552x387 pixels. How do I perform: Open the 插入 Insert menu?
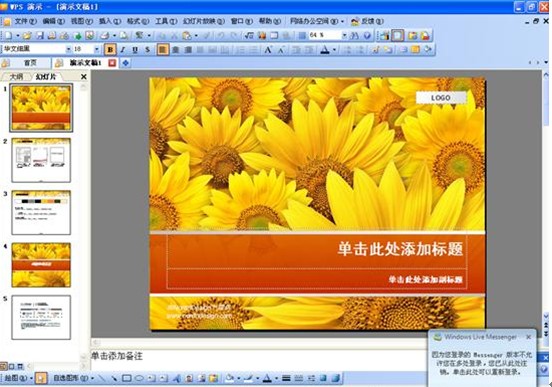tap(110, 21)
